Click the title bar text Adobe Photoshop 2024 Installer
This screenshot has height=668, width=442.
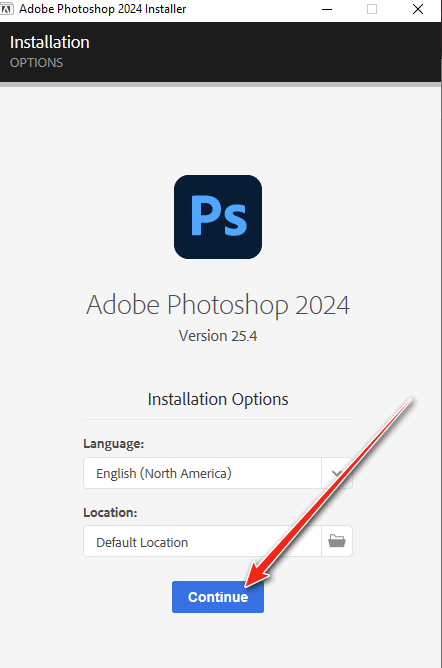103,9
